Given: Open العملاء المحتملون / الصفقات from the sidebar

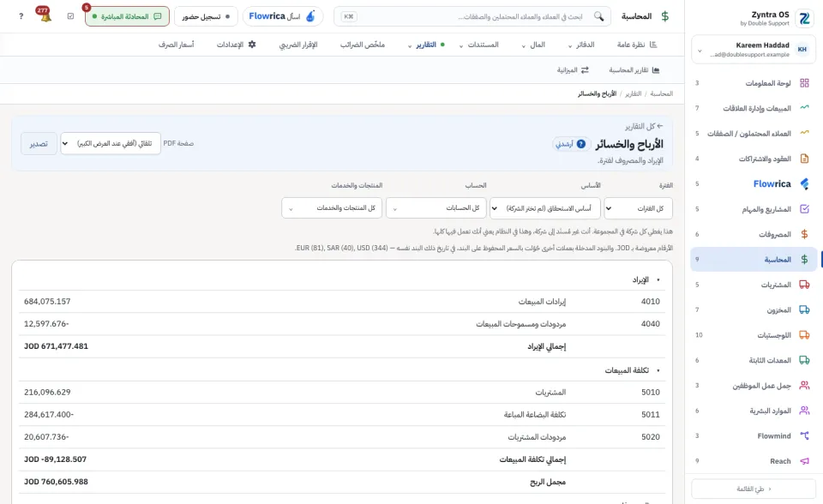Looking at the screenshot, I should pos(754,134).
